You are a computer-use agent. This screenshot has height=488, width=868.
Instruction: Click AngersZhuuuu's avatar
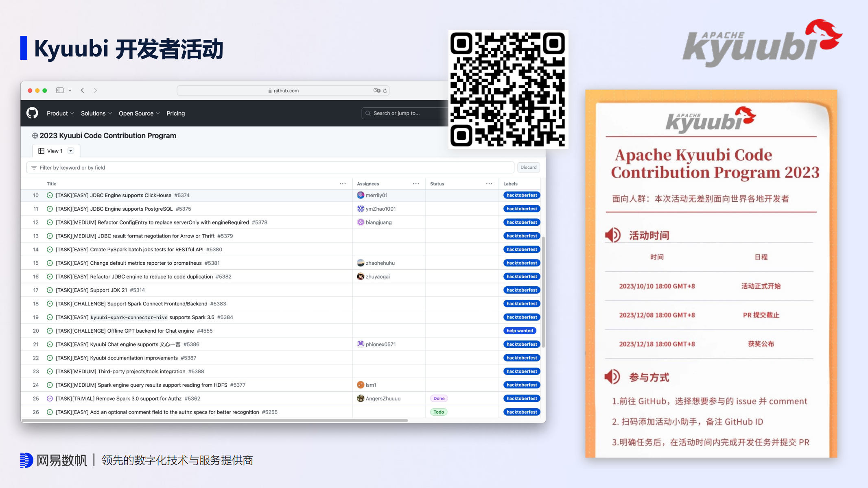point(361,399)
